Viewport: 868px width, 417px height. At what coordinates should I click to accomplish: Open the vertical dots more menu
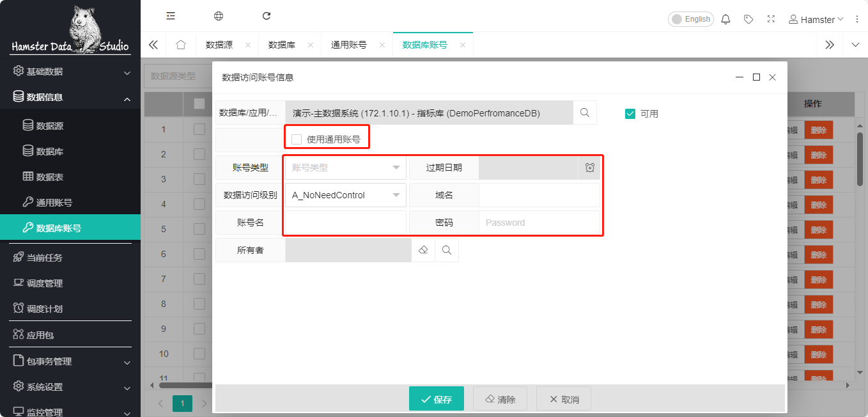(x=857, y=19)
